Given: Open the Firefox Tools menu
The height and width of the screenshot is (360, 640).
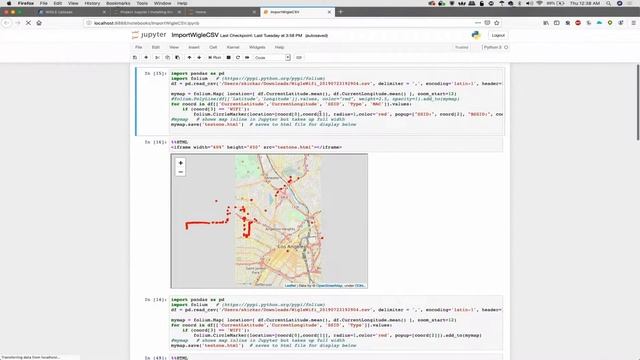Looking at the screenshot, I should click(142, 3).
